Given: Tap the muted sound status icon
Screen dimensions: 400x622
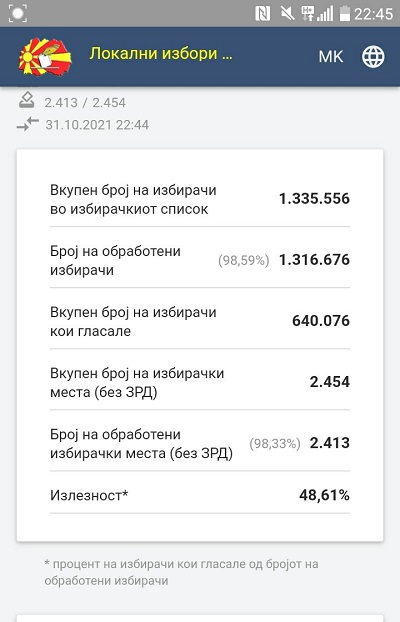Looking at the screenshot, I should [287, 14].
